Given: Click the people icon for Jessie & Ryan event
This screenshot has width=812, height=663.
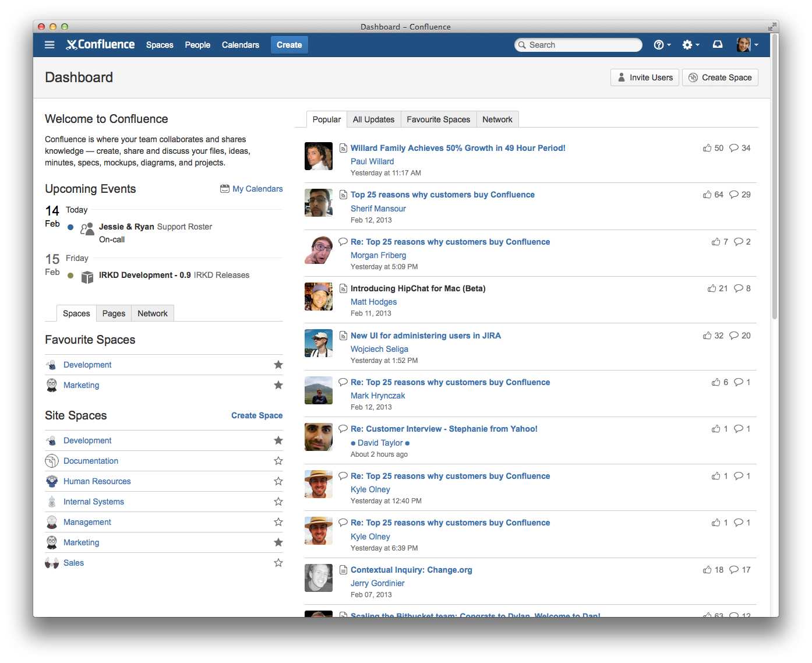Looking at the screenshot, I should [x=87, y=228].
